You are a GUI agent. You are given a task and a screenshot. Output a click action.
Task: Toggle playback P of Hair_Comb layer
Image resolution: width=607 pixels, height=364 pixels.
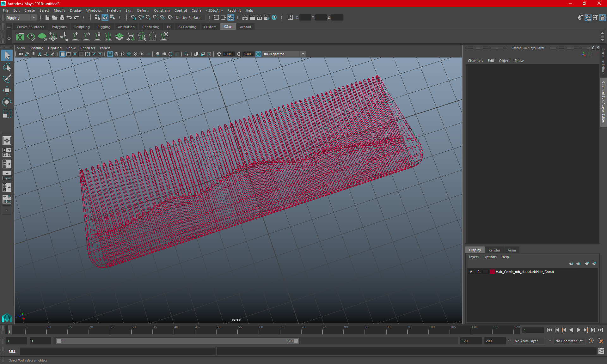point(478,272)
